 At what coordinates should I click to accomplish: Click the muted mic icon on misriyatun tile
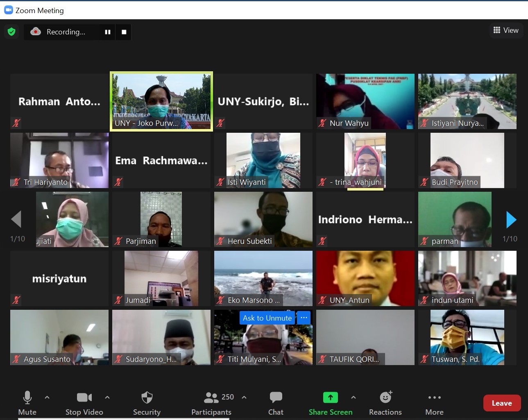16,300
